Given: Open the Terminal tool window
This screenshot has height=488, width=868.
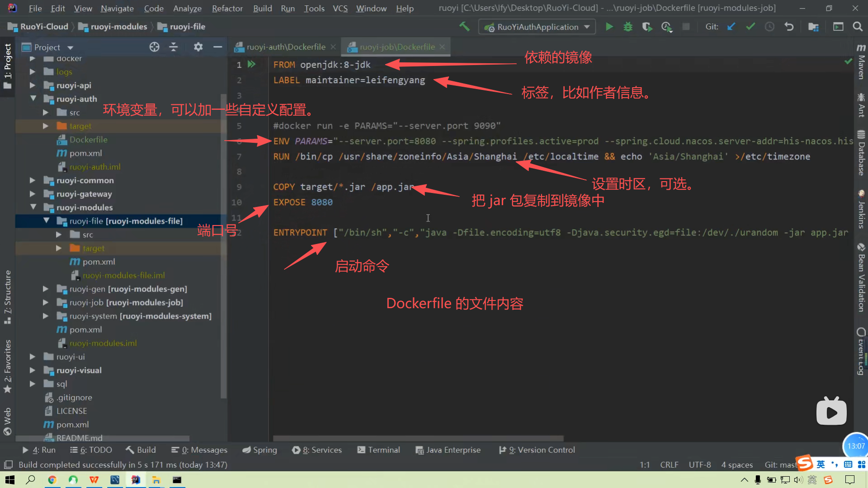Looking at the screenshot, I should click(379, 450).
